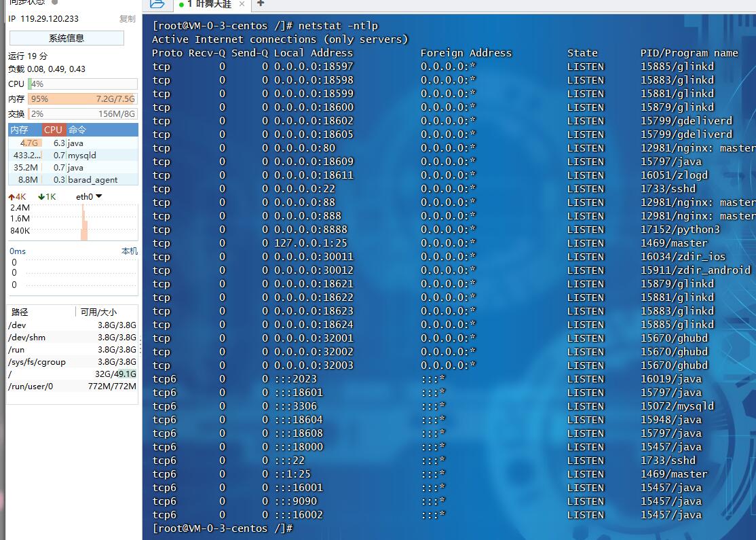
Task: Click the 运行 19 分 uptime text
Action: click(x=28, y=56)
